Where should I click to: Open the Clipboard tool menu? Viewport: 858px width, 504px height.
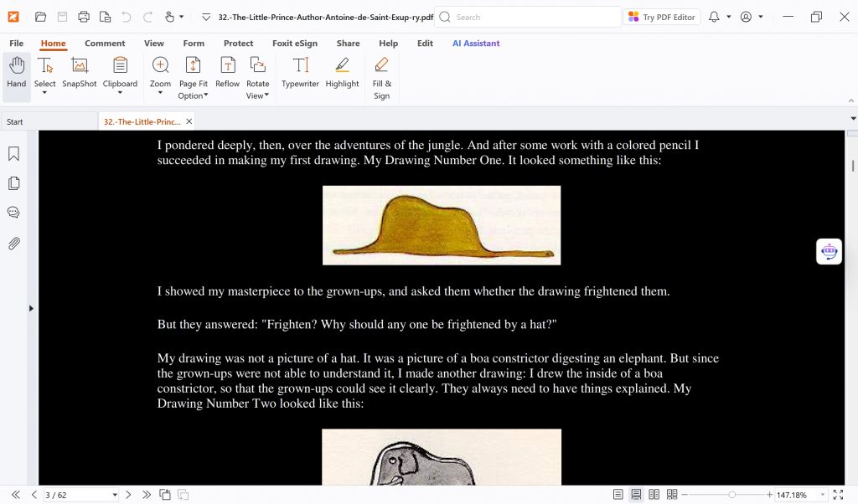tap(120, 76)
